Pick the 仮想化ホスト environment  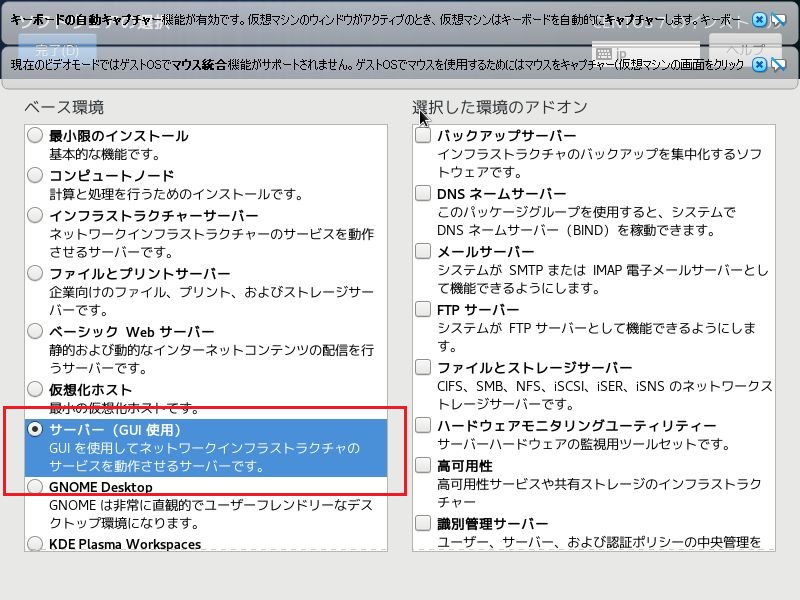coord(35,389)
